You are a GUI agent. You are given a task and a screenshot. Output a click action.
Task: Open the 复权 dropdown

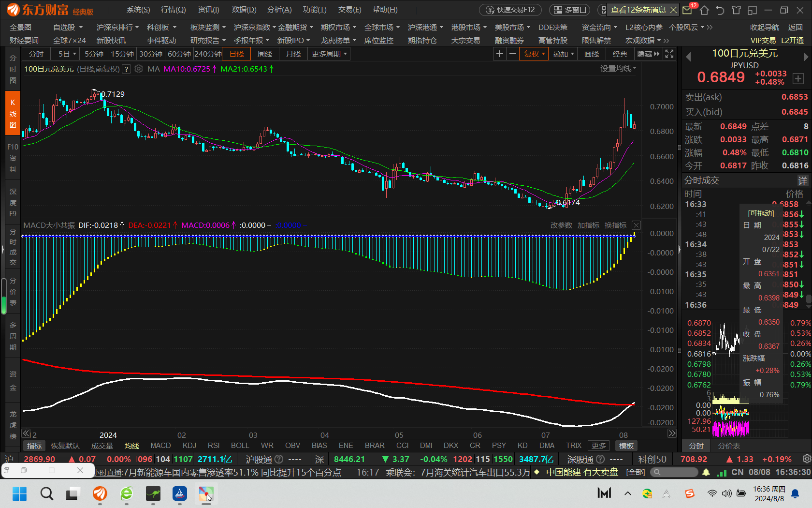[x=535, y=54]
